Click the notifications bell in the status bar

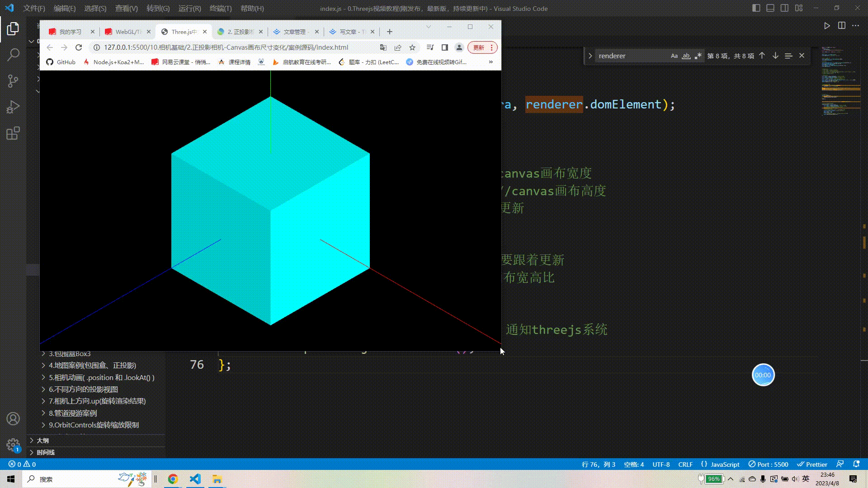[x=856, y=464]
